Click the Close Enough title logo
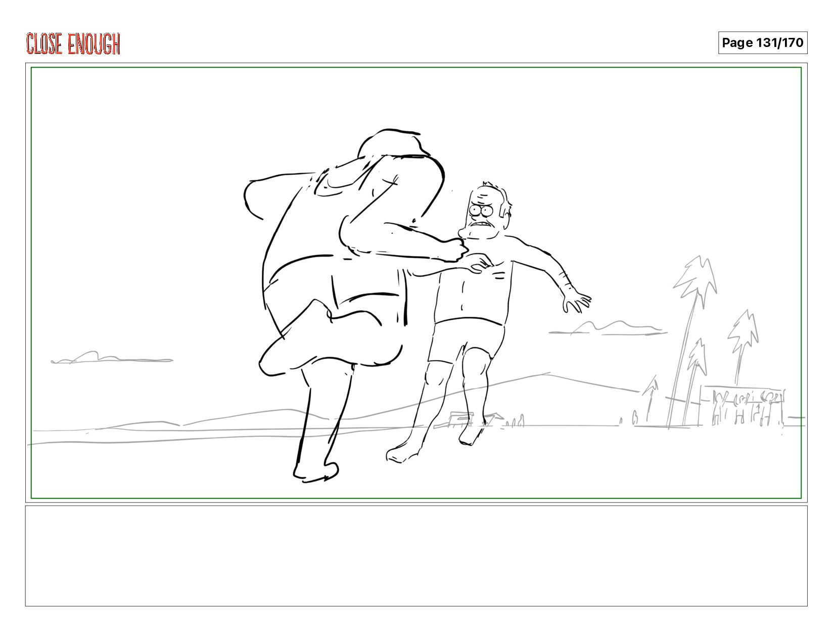834x644 pixels. [73, 44]
